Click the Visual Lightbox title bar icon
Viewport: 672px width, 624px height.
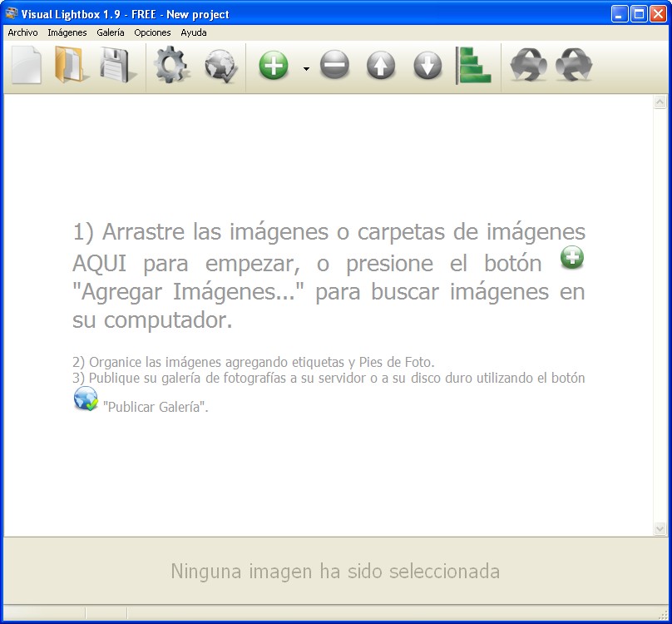coord(12,13)
